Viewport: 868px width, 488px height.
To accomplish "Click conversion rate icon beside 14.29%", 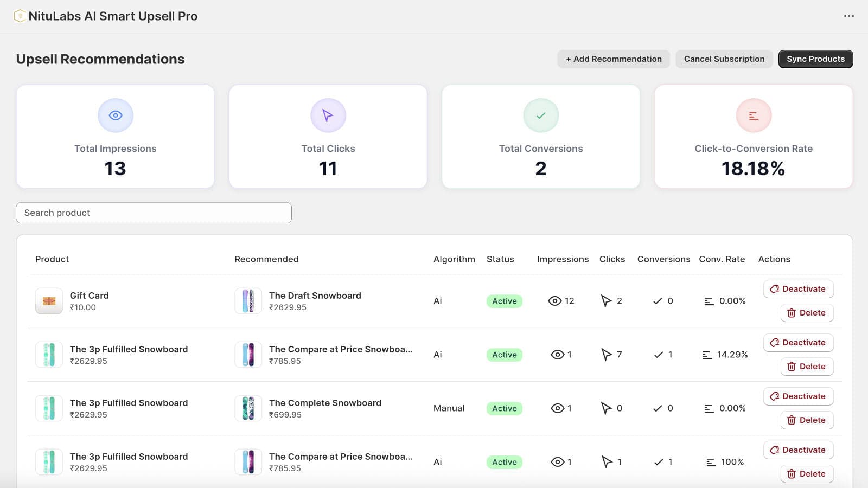I will point(707,355).
